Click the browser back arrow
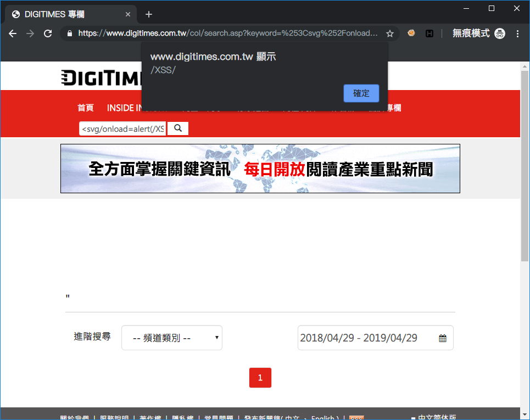Screen dimensions: 530x420 (x=13, y=33)
